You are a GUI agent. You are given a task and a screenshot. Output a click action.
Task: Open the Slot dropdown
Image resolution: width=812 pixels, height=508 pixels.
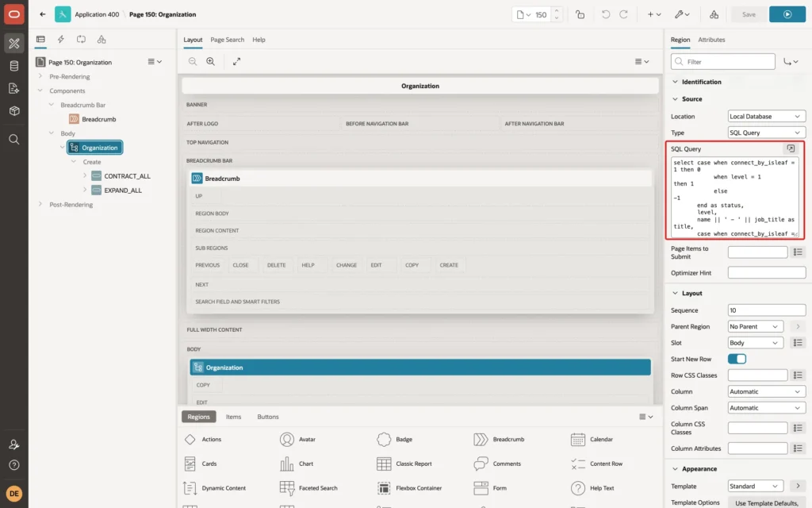[755, 343]
